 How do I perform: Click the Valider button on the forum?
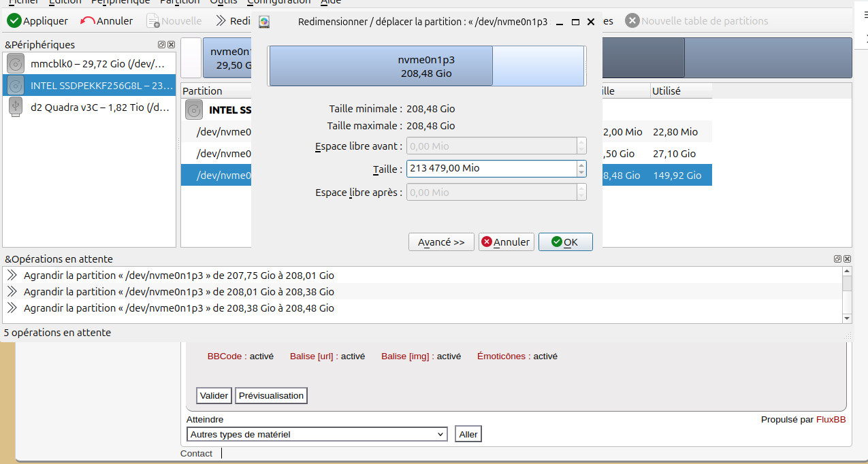[214, 395]
